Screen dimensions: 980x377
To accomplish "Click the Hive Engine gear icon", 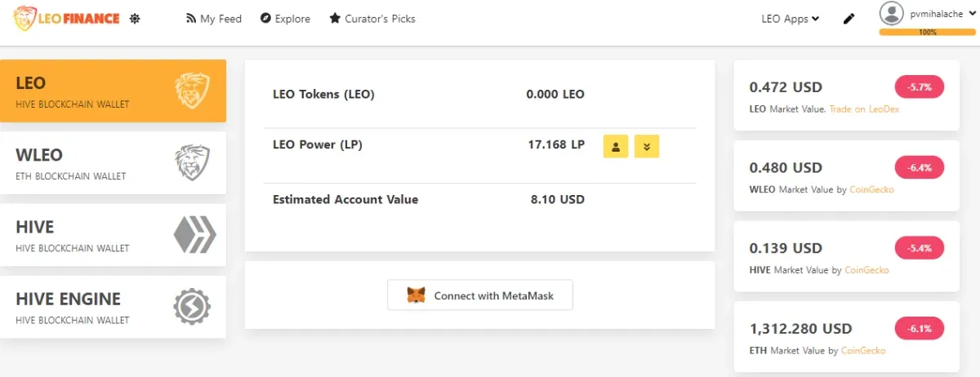I will coord(192,307).
